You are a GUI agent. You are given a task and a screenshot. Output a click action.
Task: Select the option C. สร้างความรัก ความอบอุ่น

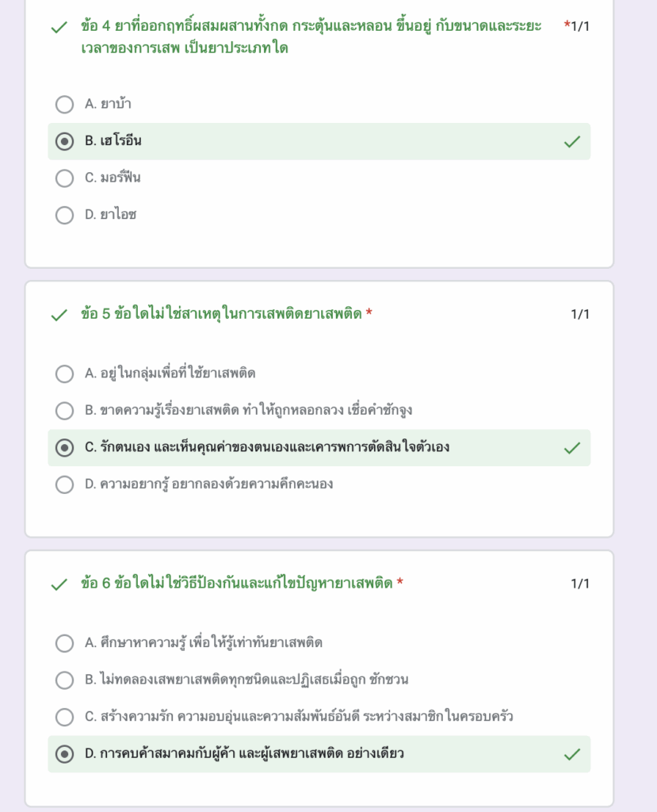(64, 717)
